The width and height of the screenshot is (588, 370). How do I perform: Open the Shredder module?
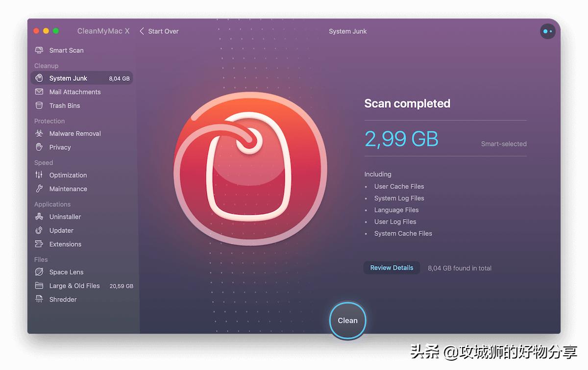click(x=81, y=300)
